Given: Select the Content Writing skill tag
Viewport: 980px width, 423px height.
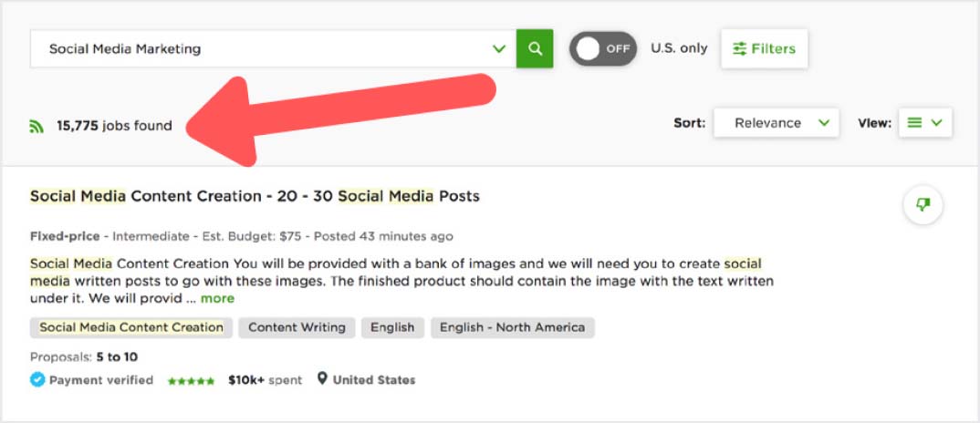Looking at the screenshot, I should tap(297, 327).
